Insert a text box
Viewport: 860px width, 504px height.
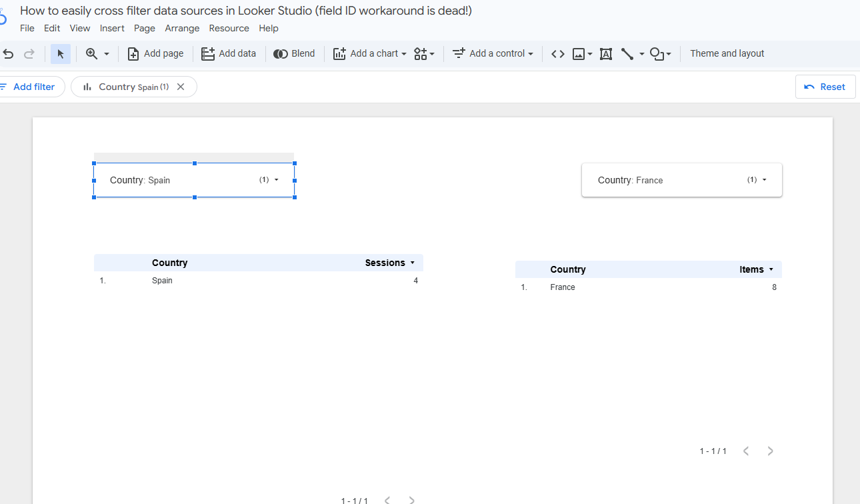(605, 53)
